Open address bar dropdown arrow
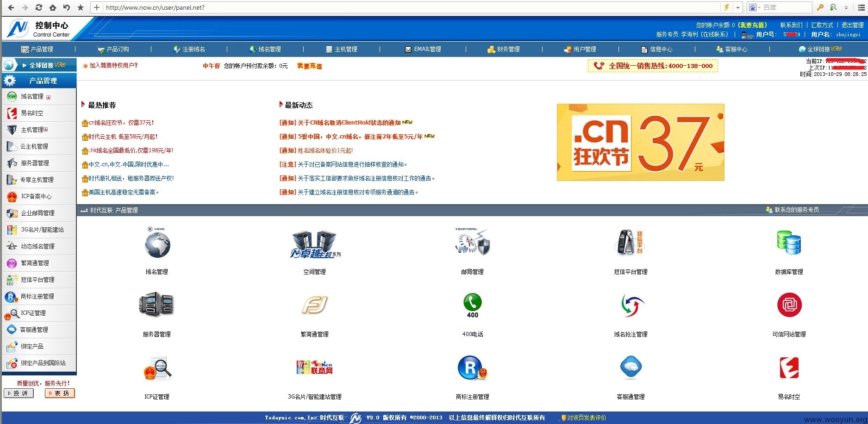 pyautogui.click(x=738, y=7)
